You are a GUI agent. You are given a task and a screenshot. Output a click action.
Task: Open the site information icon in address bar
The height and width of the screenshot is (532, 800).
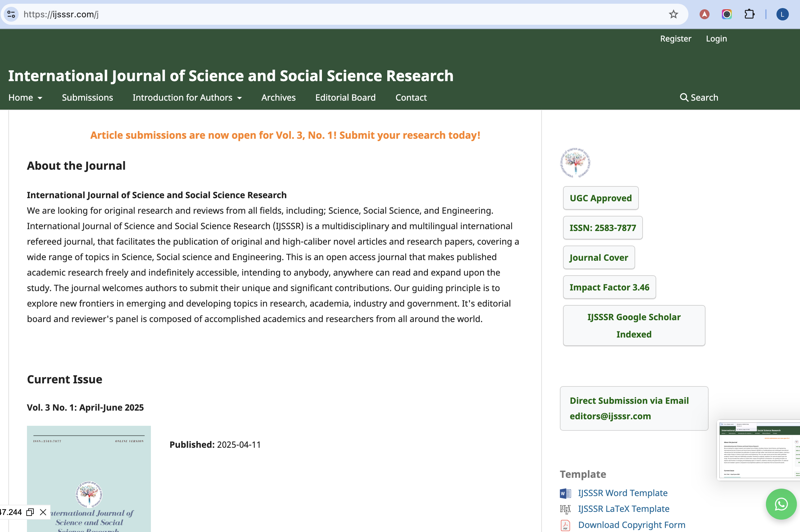11,14
